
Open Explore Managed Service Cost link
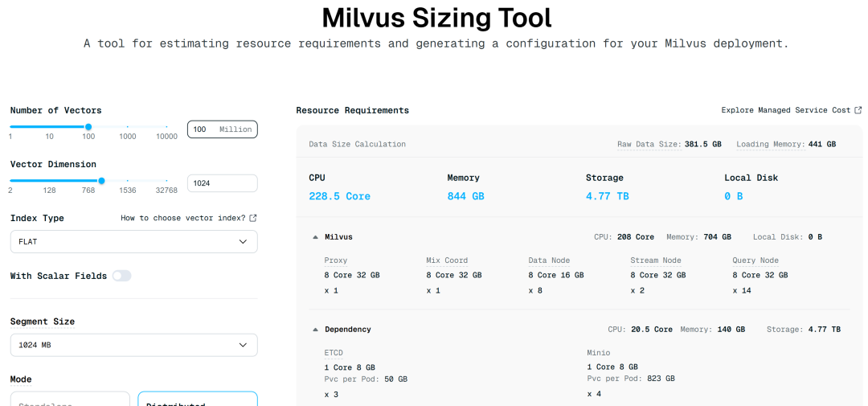(785, 110)
